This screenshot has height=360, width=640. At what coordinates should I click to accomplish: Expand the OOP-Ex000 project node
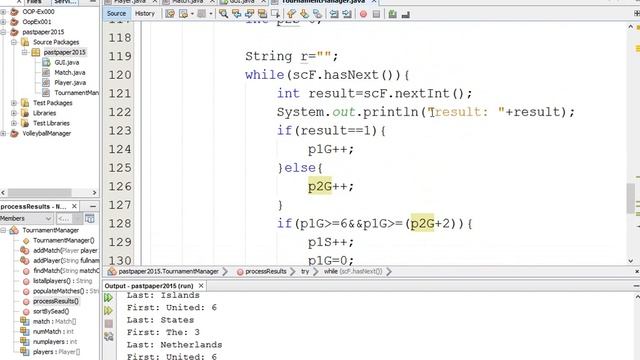[x=3, y=12]
